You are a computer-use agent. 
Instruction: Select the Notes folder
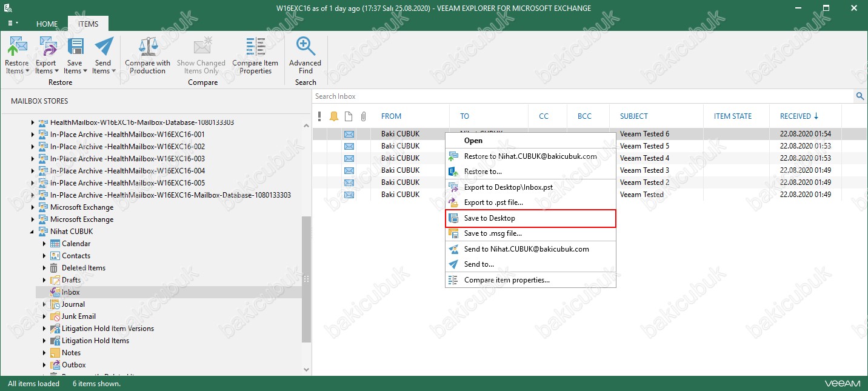pos(71,353)
